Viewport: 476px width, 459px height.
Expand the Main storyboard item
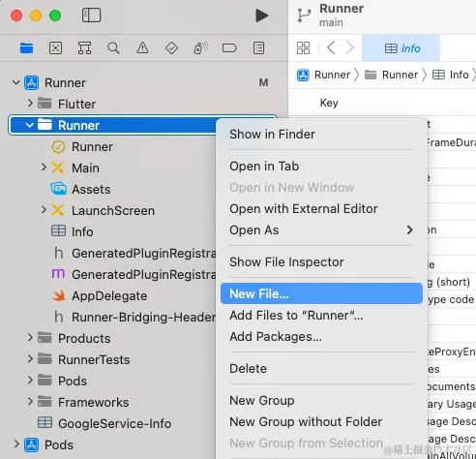tap(44, 168)
